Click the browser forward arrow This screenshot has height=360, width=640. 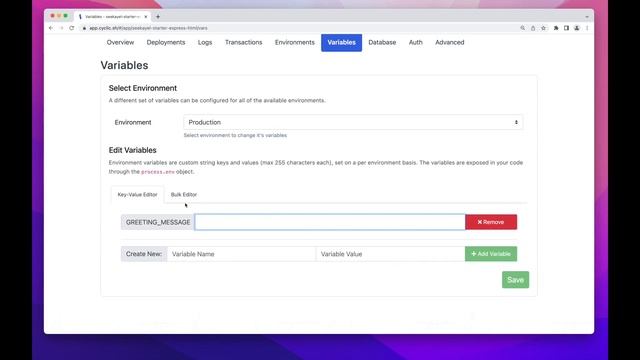tap(61, 28)
